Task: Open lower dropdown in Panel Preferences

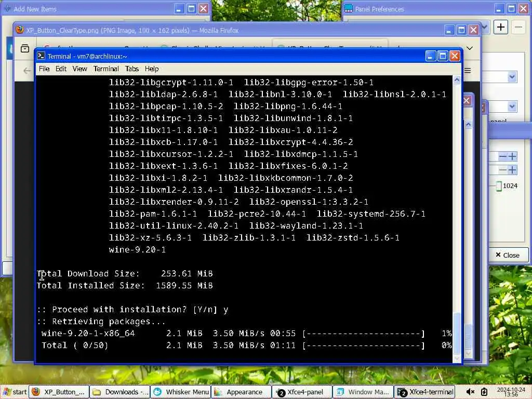Action: 512,107
